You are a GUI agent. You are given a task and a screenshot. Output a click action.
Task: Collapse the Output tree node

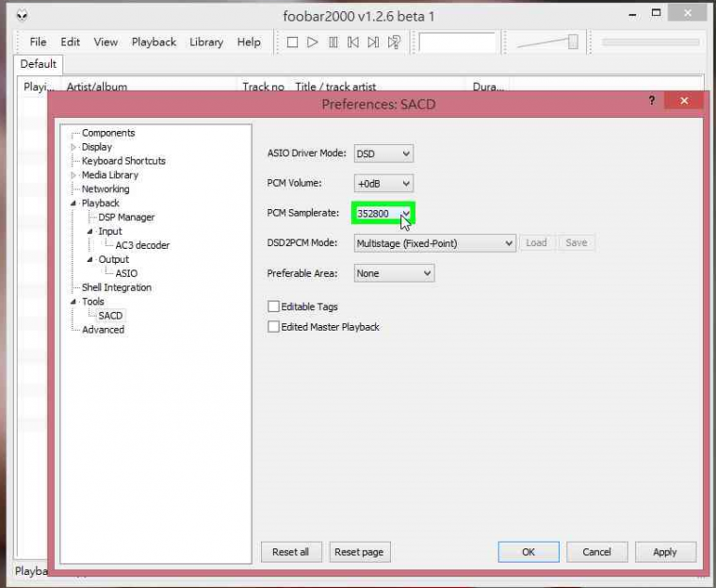tap(89, 259)
